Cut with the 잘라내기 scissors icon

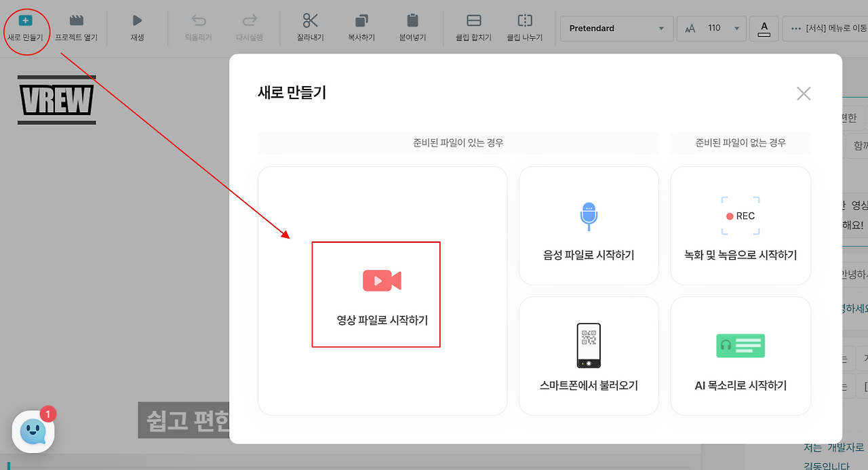coord(310,21)
